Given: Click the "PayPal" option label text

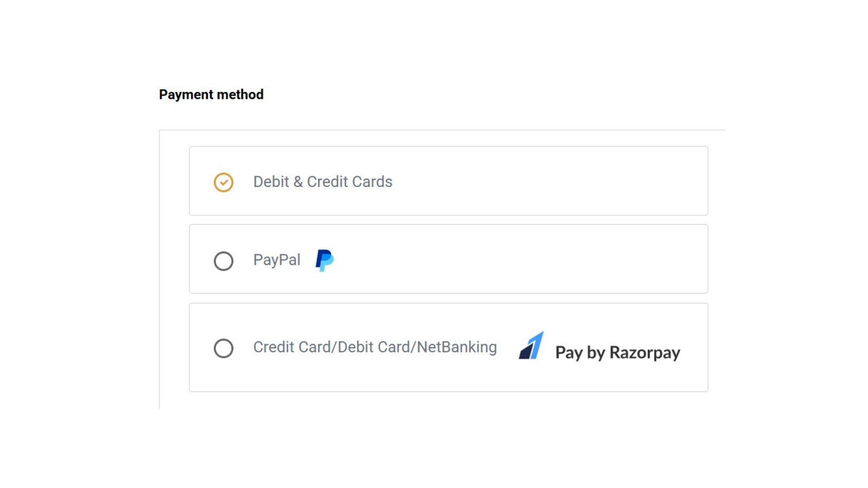Looking at the screenshot, I should click(277, 260).
